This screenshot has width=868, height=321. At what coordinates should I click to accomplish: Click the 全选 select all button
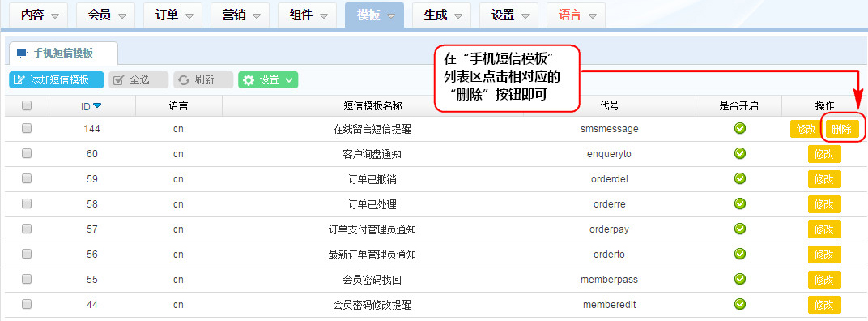coord(138,79)
